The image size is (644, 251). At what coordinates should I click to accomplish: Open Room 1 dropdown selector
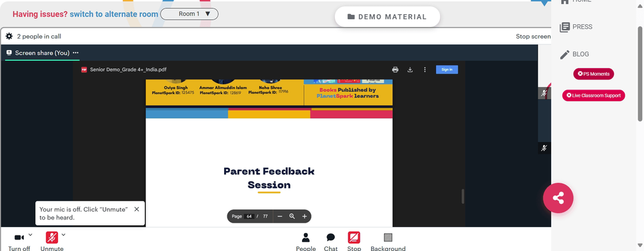click(x=189, y=14)
